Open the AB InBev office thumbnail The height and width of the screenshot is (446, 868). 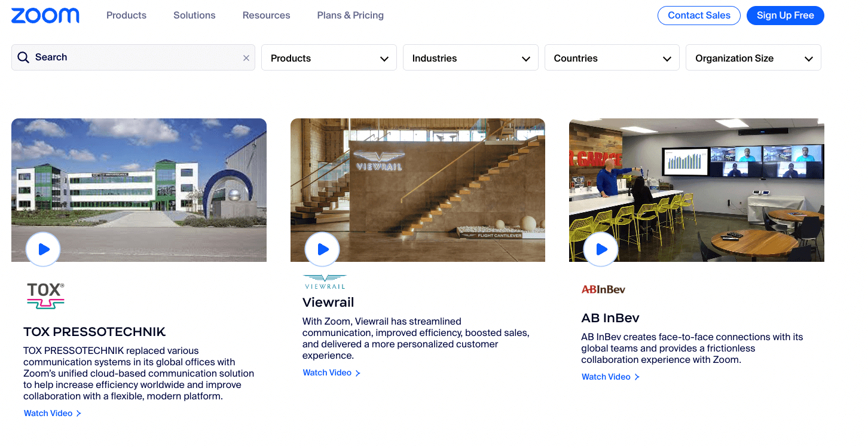click(696, 190)
